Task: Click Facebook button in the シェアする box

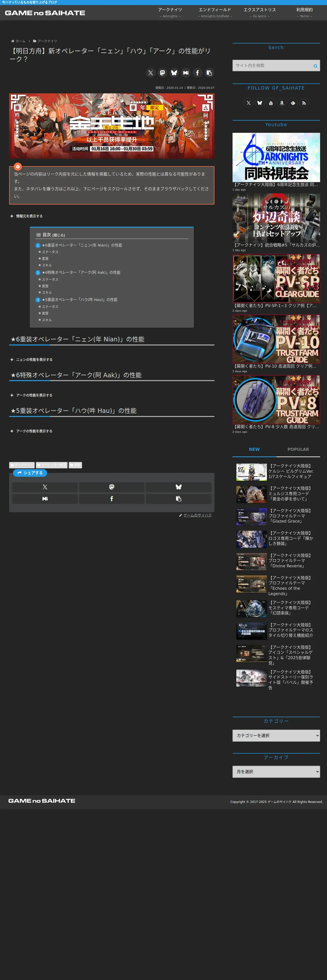Action: click(x=112, y=499)
